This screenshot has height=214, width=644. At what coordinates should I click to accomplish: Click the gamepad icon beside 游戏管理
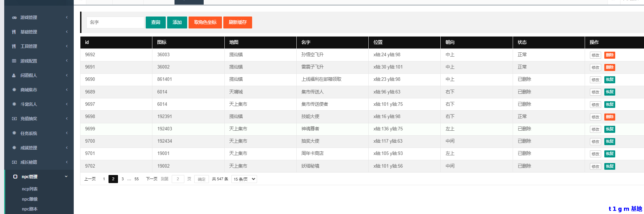coord(14,18)
